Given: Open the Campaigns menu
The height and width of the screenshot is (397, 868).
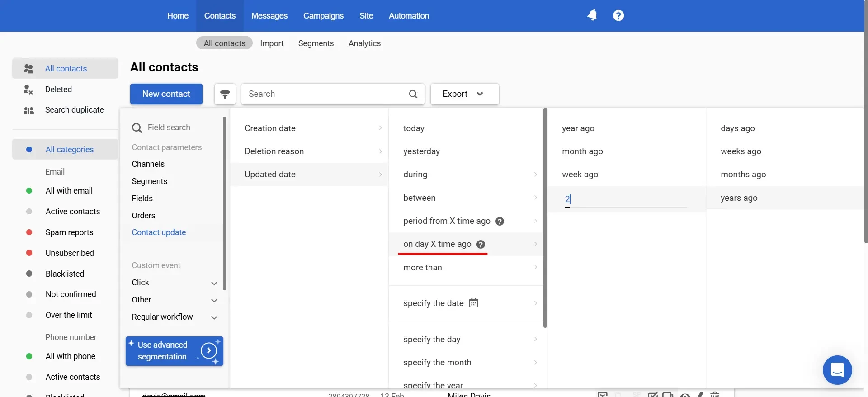Looking at the screenshot, I should (x=323, y=16).
